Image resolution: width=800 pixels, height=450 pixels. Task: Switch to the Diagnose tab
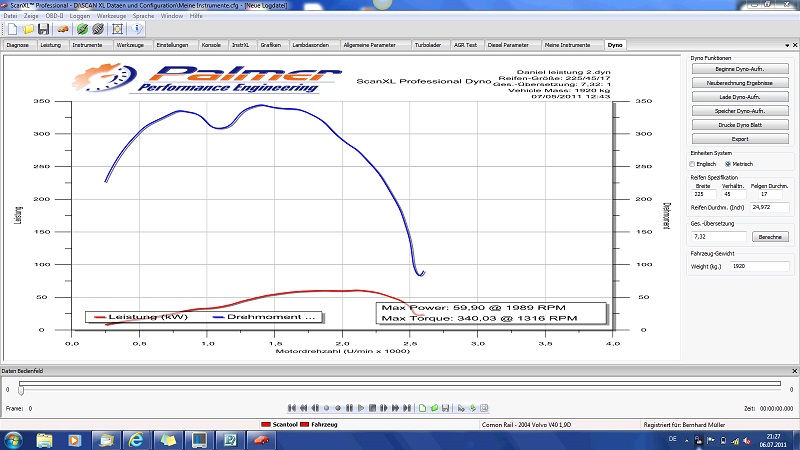pyautogui.click(x=18, y=45)
